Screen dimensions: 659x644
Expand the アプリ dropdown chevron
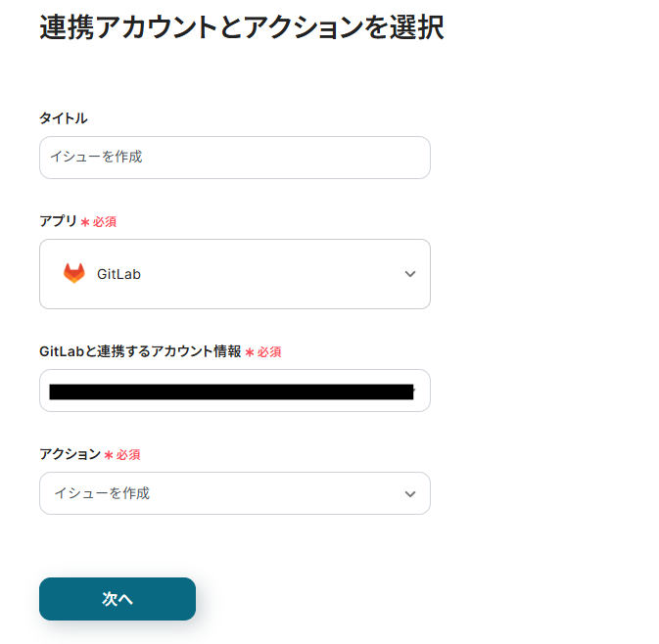coord(410,274)
